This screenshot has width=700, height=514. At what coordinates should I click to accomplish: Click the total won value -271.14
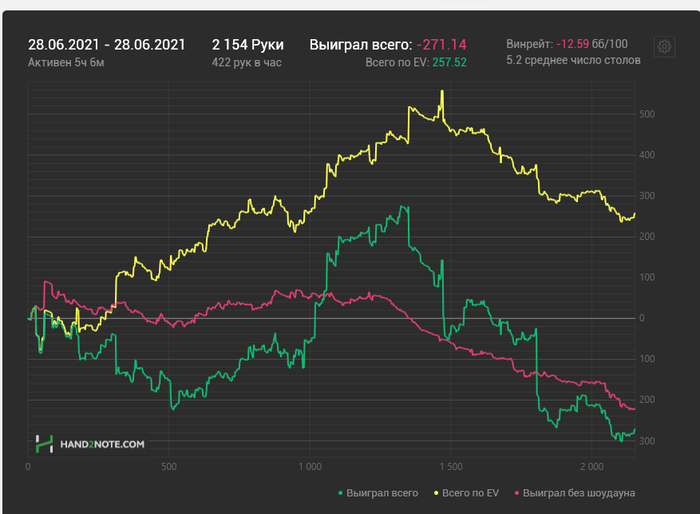pyautogui.click(x=442, y=45)
